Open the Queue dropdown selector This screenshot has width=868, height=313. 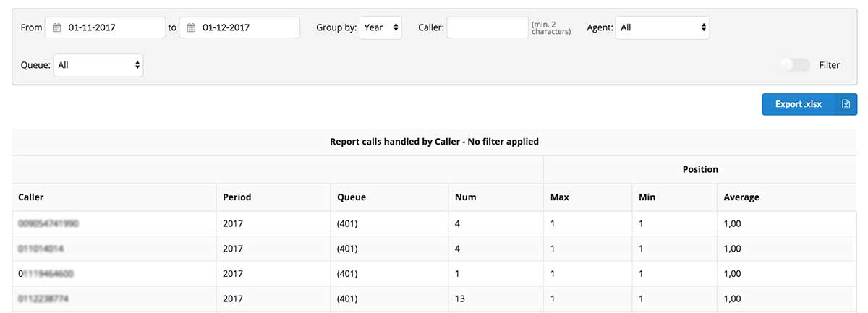point(98,65)
